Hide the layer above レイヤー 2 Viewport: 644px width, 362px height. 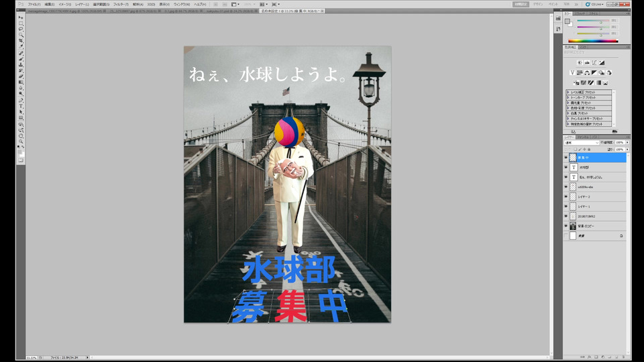566,187
